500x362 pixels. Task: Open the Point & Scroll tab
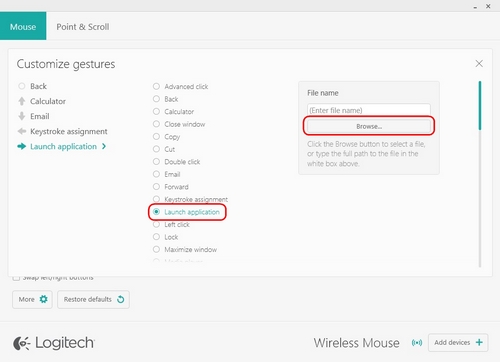[x=83, y=27]
